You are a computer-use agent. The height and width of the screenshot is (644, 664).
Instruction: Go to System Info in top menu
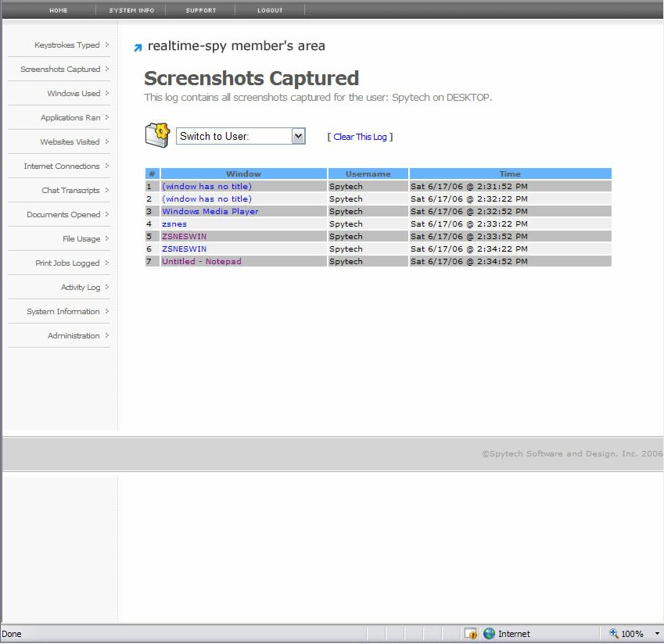pos(131,10)
